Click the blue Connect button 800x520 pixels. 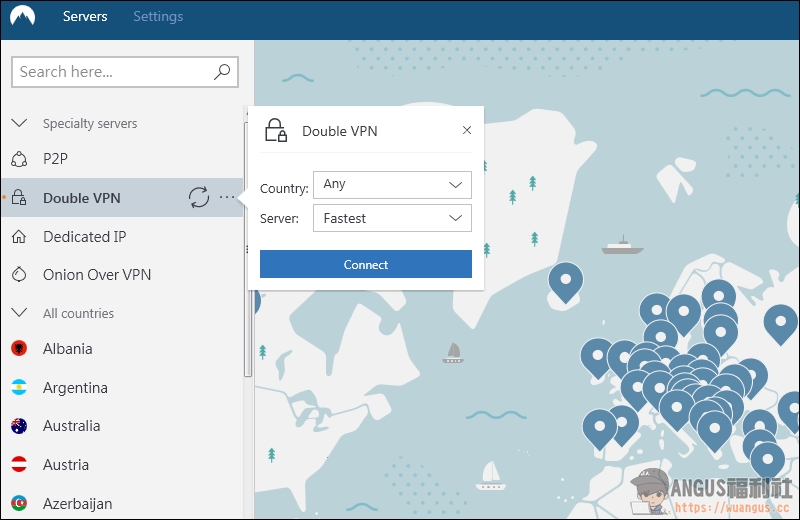[x=366, y=264]
